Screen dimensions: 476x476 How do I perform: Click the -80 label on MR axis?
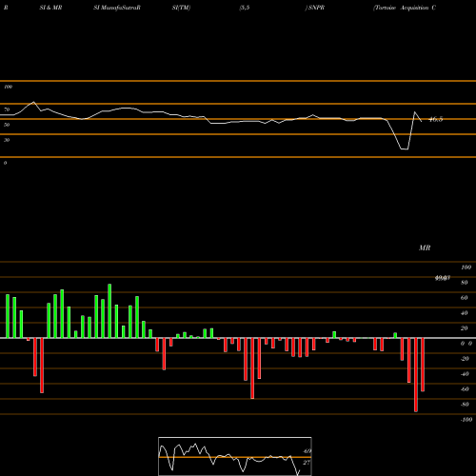point(465,405)
